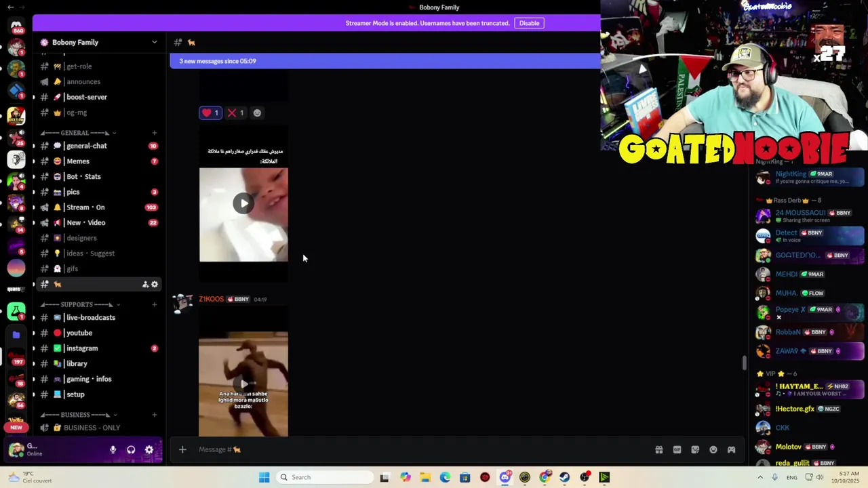This screenshot has height=488, width=868.
Task: Collapse the GENERAL category
Action: pos(78,133)
